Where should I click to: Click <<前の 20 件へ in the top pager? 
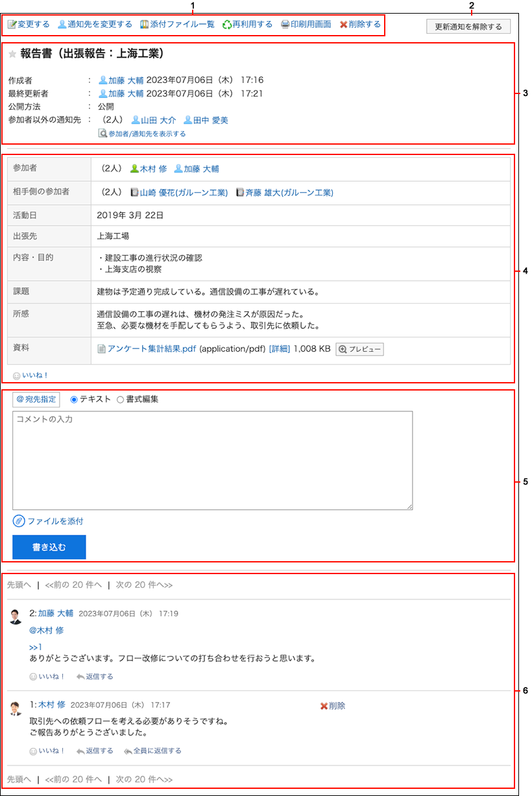73,585
